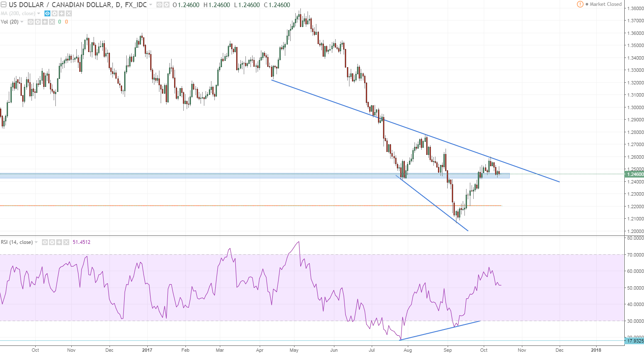Image resolution: width=644 pixels, height=353 pixels.
Task: Click the plus icon beside Vol (20)
Action: coord(45,22)
